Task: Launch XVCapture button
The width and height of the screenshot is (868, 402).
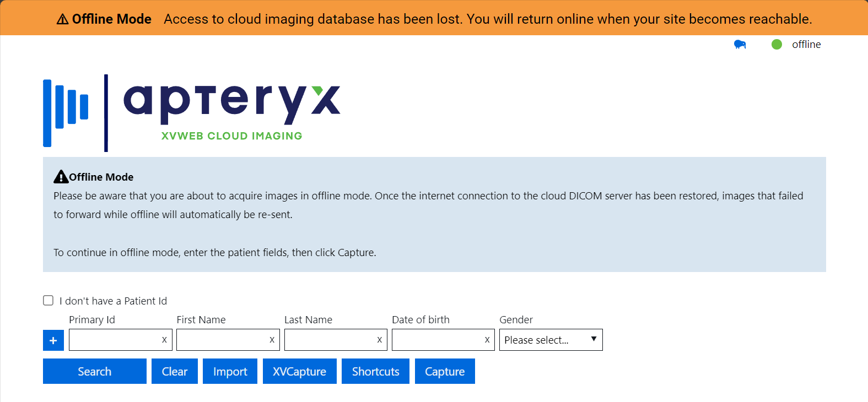Action: coord(300,371)
